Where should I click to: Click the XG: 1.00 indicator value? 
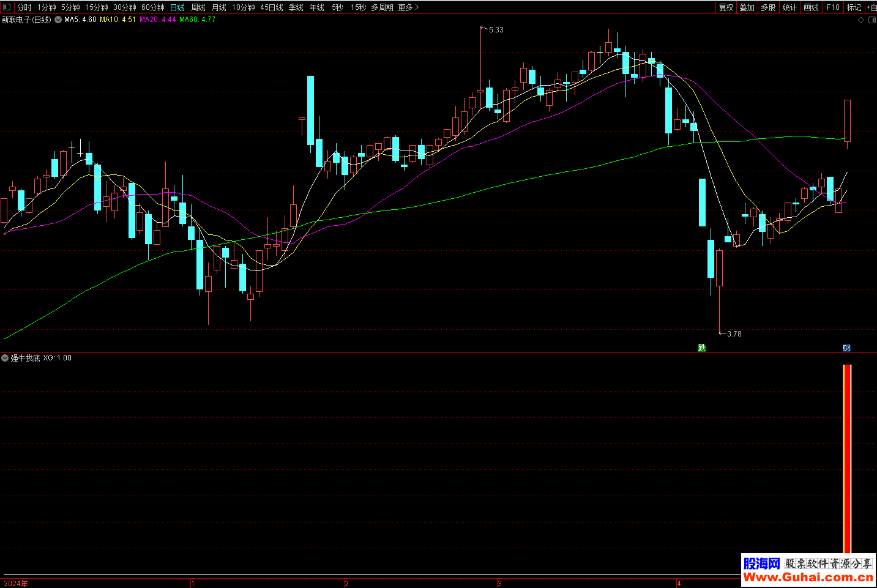pos(58,358)
